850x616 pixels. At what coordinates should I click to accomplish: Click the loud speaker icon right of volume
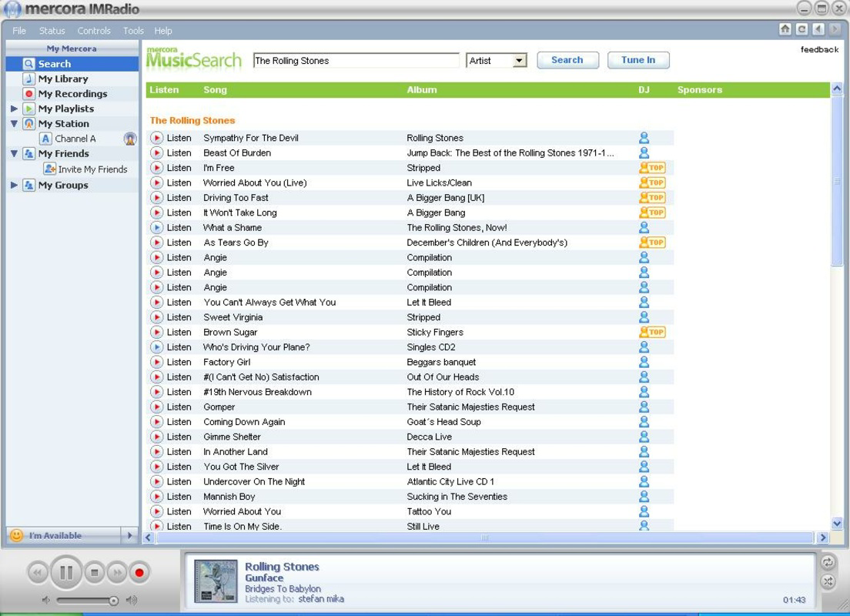click(x=131, y=601)
